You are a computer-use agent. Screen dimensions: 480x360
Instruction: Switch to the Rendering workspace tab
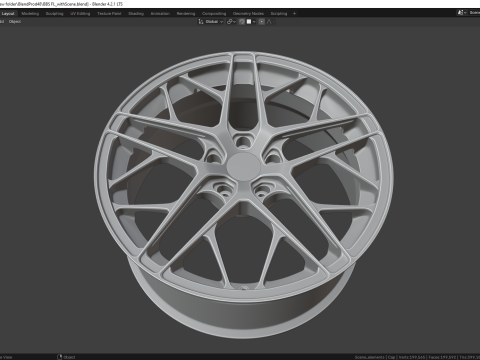pos(186,14)
